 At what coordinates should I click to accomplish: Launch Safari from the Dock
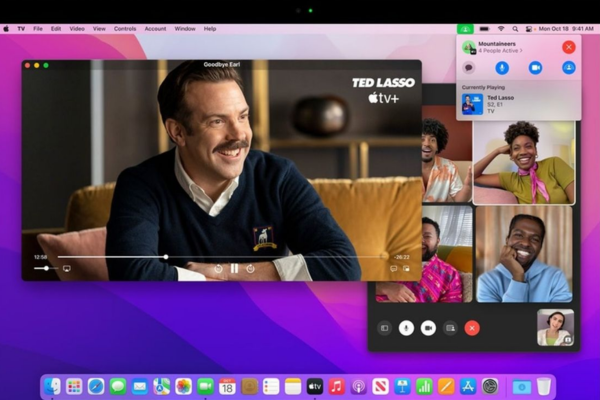tap(96, 387)
